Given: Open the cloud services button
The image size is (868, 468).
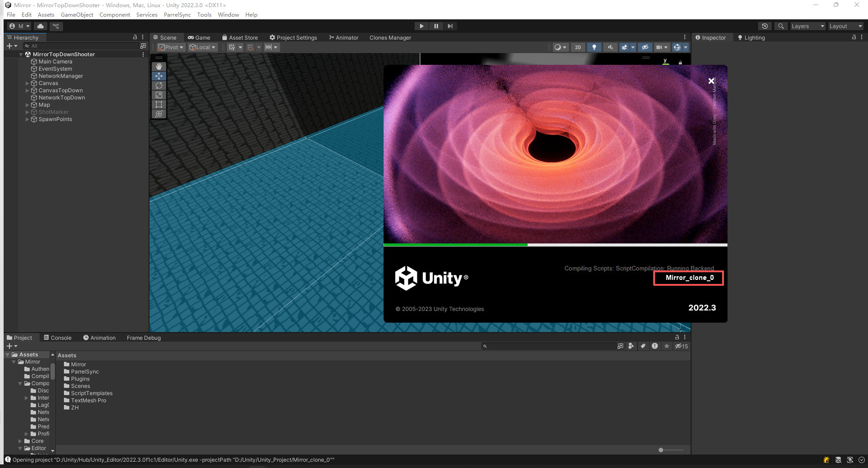Looking at the screenshot, I should pyautogui.click(x=41, y=26).
